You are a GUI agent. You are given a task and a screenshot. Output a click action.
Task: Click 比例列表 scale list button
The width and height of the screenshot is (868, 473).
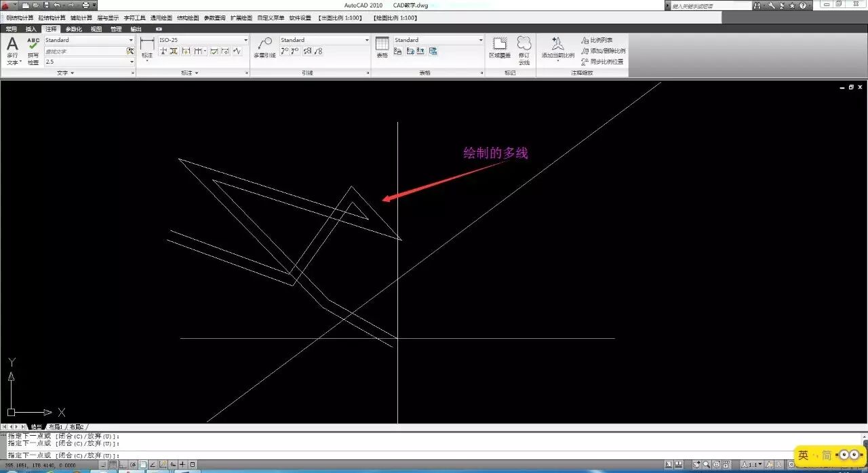coord(597,40)
